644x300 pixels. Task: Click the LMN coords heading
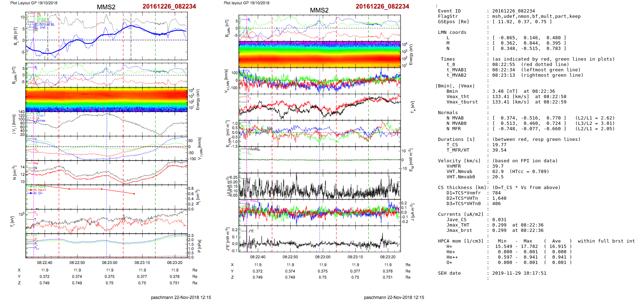452,32
